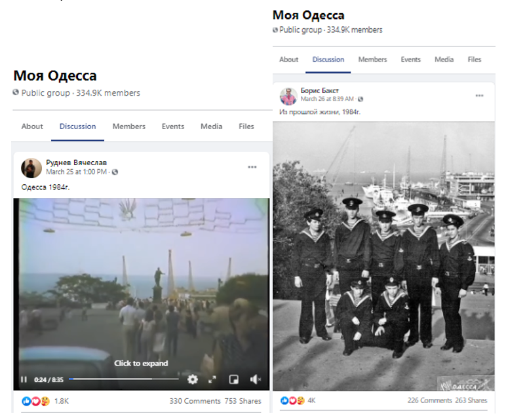Click globe icon beside left Public group
The image size is (506, 420).
click(x=16, y=92)
